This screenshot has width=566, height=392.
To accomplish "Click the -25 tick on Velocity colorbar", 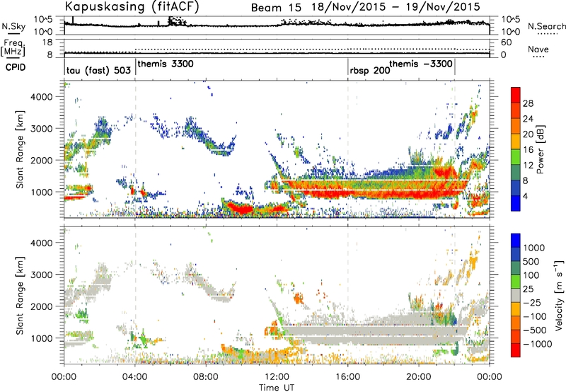I will [x=532, y=303].
